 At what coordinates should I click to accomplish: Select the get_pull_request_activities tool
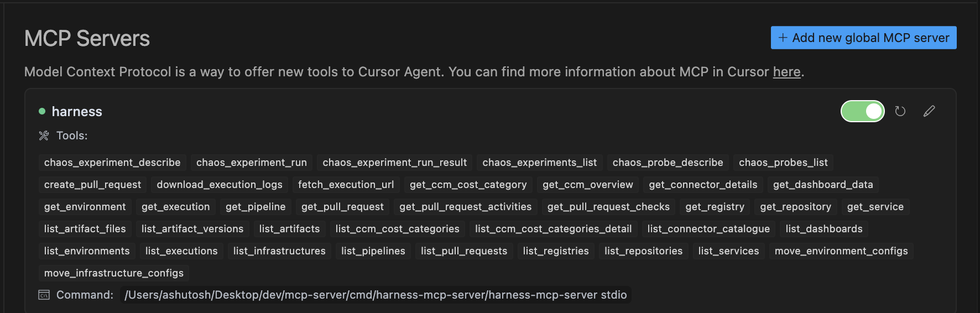pyautogui.click(x=466, y=207)
